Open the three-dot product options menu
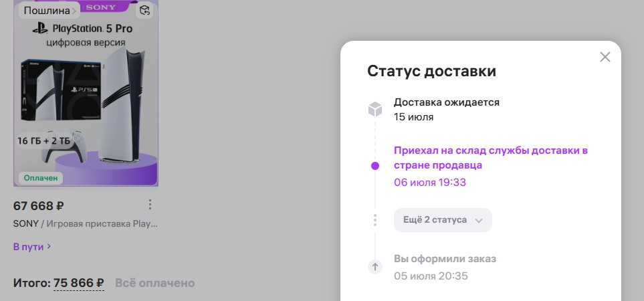This screenshot has width=644, height=301. click(150, 204)
